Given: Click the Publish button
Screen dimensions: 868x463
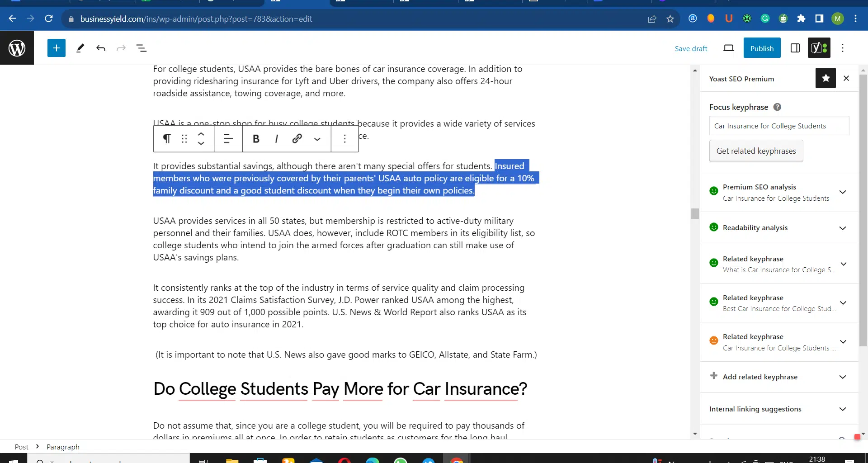Looking at the screenshot, I should point(762,48).
